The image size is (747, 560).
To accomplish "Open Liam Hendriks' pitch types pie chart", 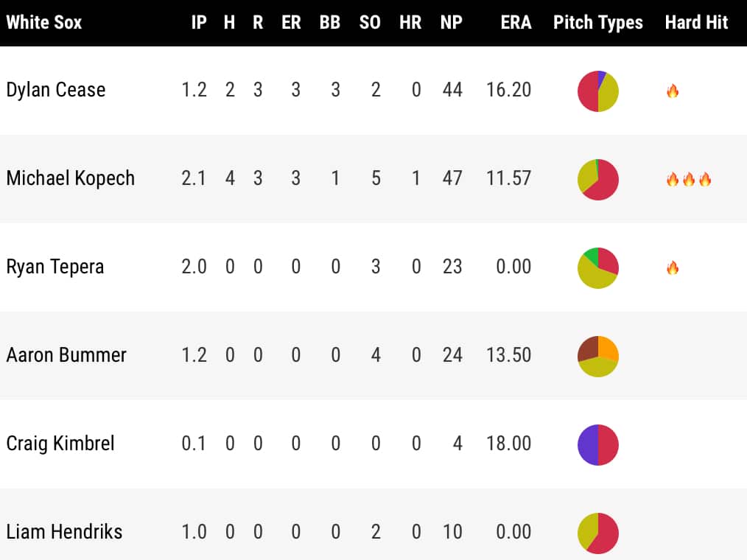I will 597,533.
